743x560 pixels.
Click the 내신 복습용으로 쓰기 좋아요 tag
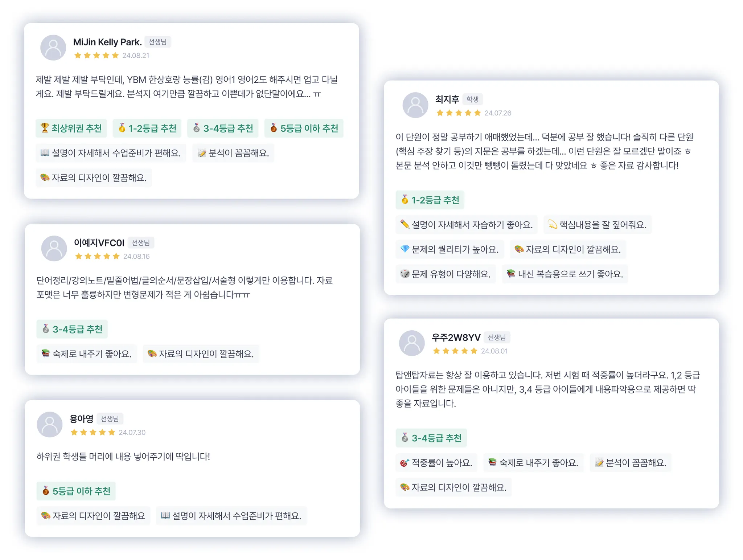pyautogui.click(x=565, y=274)
